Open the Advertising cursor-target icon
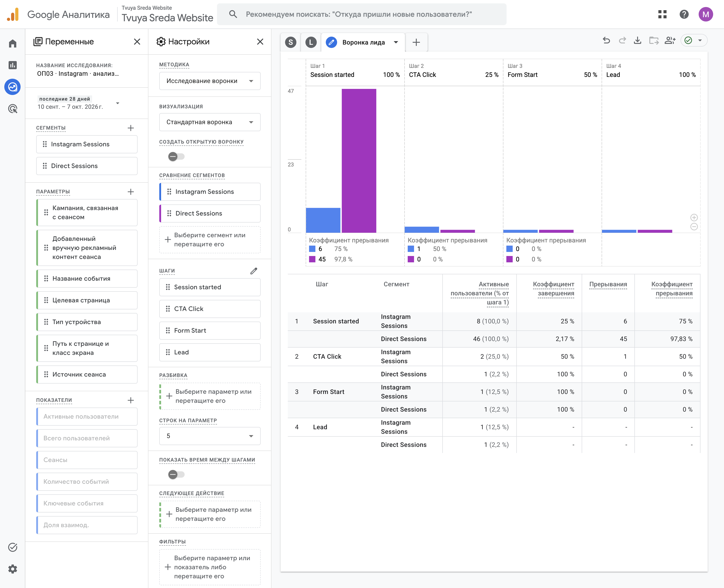The height and width of the screenshot is (588, 724). (x=12, y=109)
